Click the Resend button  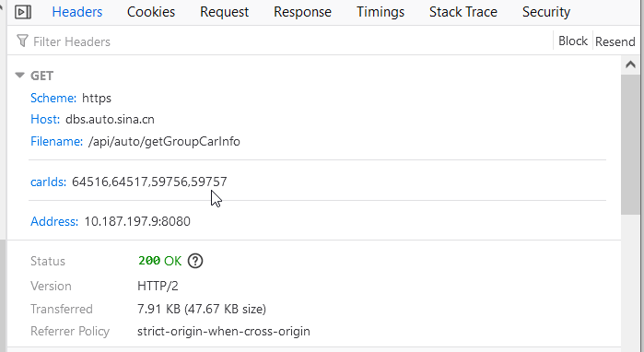[x=615, y=41]
